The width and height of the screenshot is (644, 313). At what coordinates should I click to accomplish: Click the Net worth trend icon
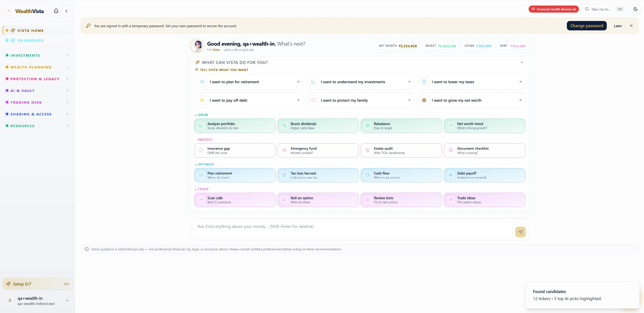pos(451,126)
